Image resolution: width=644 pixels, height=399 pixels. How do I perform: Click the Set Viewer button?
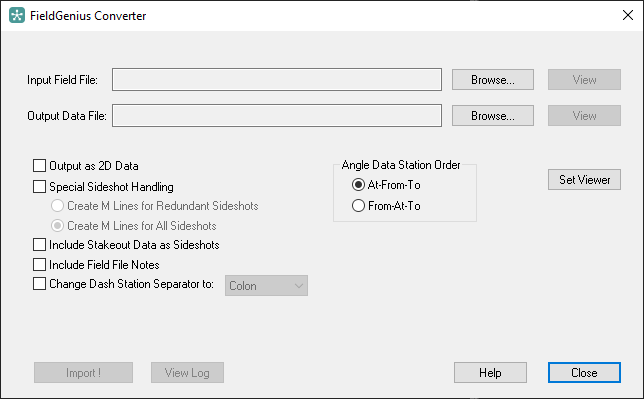pos(584,180)
